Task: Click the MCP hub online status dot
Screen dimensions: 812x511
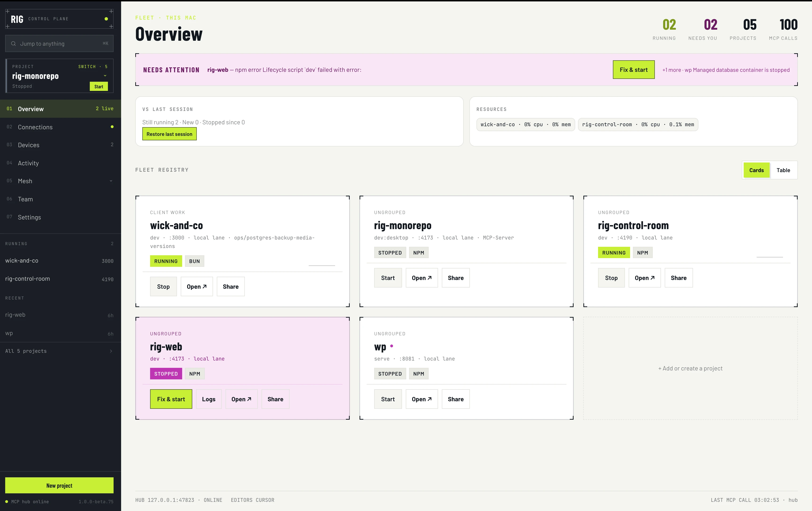Action: pyautogui.click(x=6, y=502)
